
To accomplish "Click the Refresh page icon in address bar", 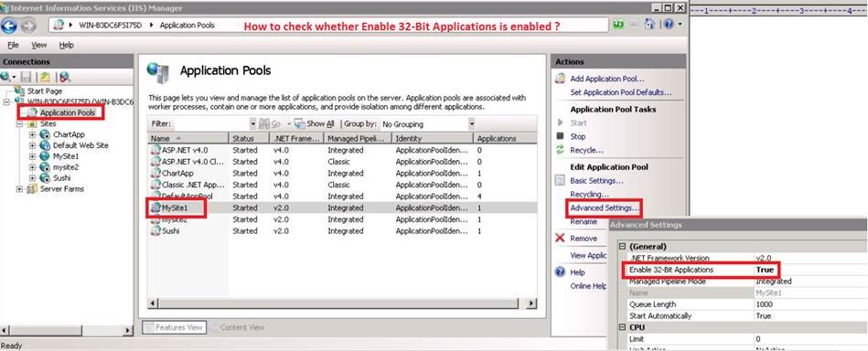I will [617, 25].
